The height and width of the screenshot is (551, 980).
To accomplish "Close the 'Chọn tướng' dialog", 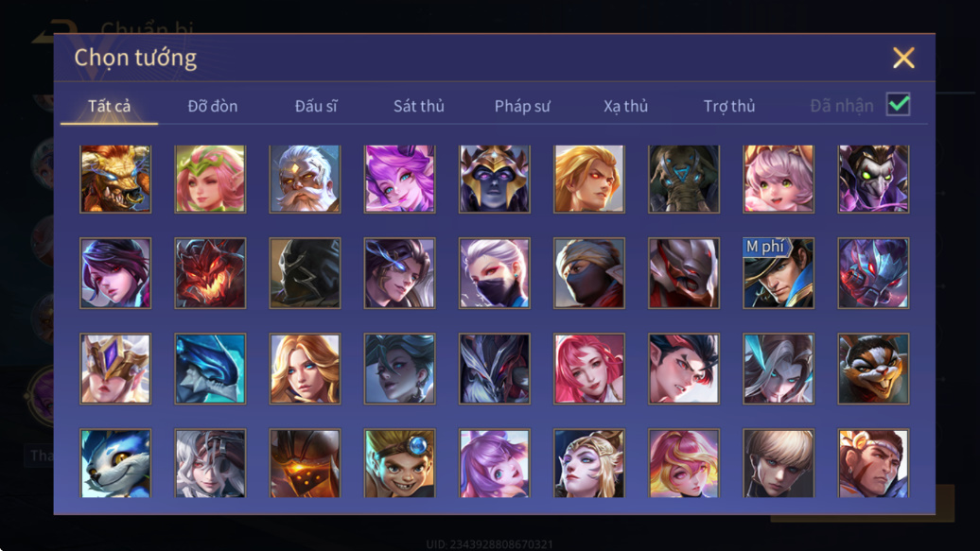I will tap(903, 58).
